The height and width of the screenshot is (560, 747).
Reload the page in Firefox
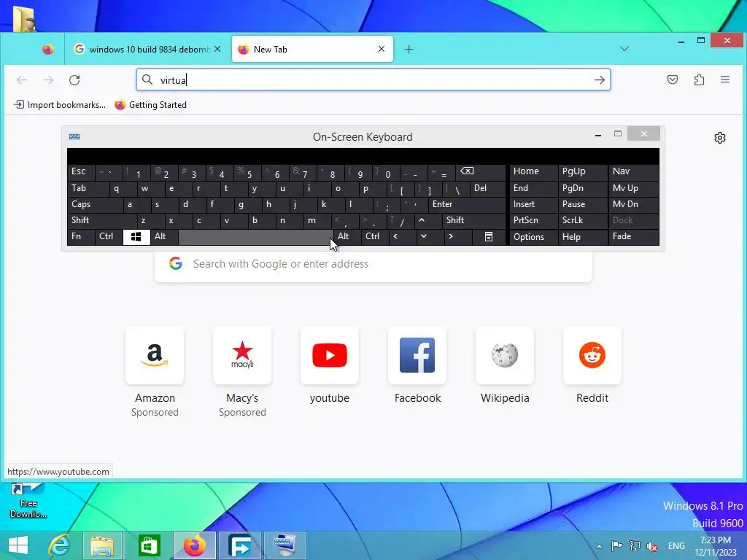click(x=74, y=80)
